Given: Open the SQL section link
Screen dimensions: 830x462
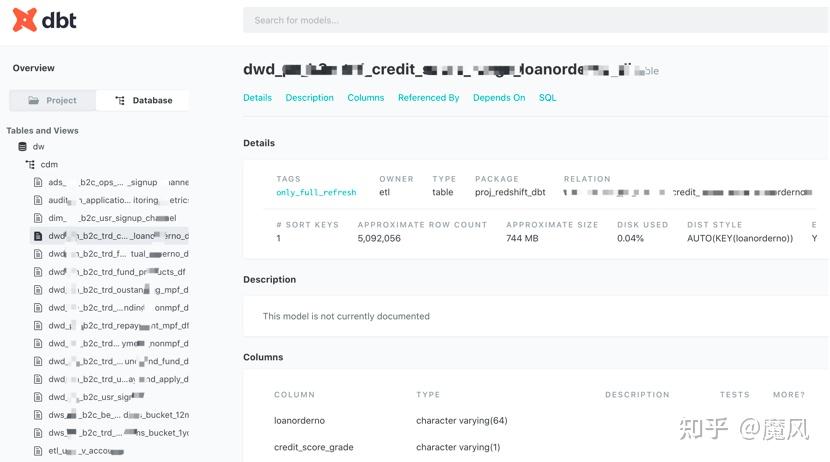Looking at the screenshot, I should pyautogui.click(x=547, y=98).
